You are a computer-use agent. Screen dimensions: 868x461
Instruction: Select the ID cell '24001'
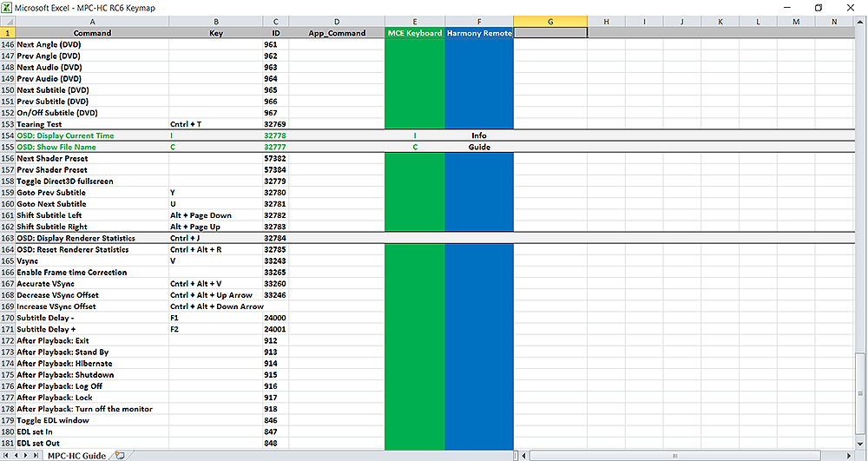coord(276,329)
